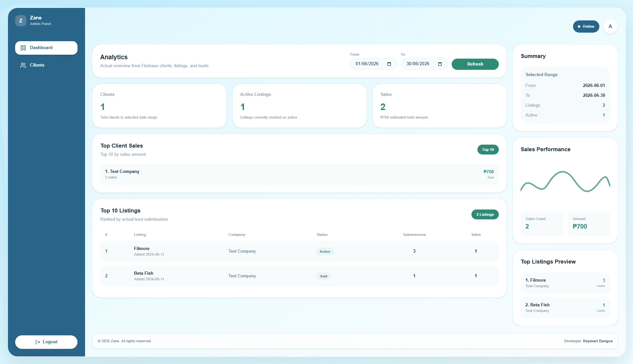Image resolution: width=633 pixels, height=364 pixels.
Task: Open the 2. Beta Fish preview card
Action: click(x=565, y=308)
